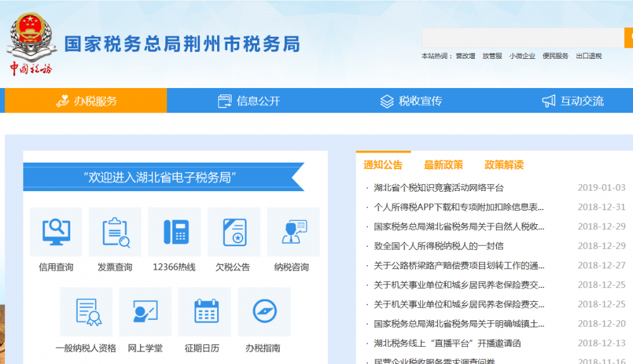633x364 pixels.
Task: Open the 一般纳税人资格 icon
Action: (86, 312)
